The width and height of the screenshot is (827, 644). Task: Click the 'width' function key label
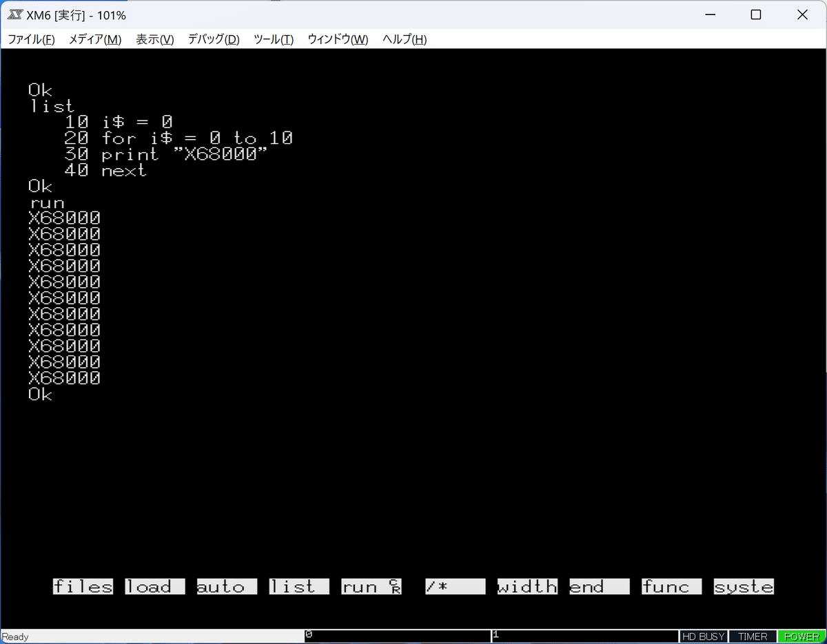pyautogui.click(x=527, y=586)
